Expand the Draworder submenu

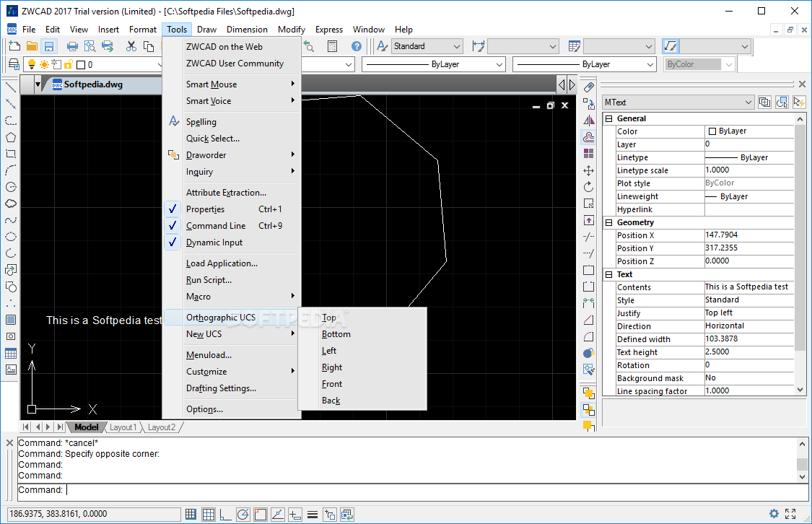click(x=232, y=154)
